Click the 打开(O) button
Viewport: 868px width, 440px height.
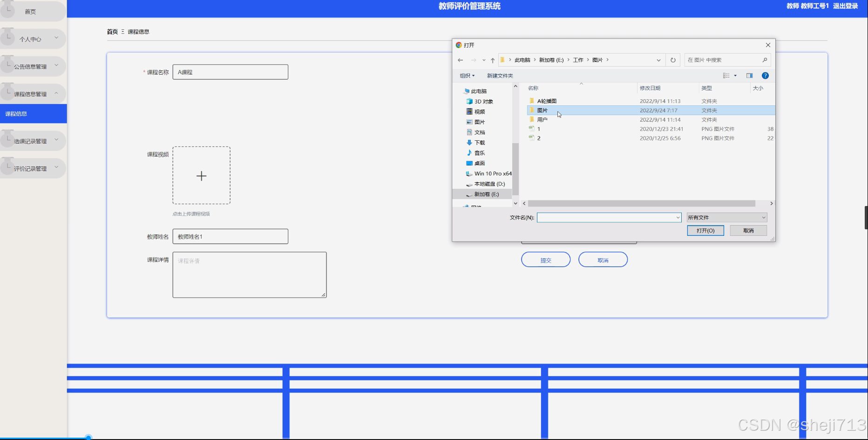click(705, 231)
